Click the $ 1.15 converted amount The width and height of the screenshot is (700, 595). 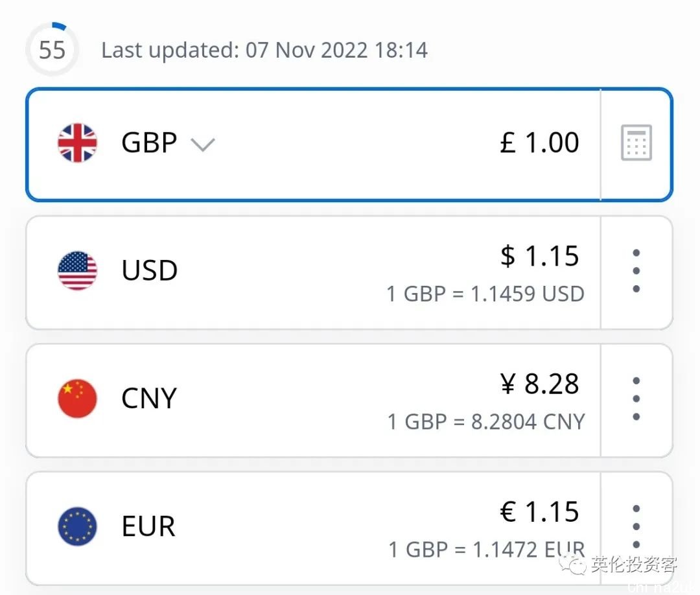tap(539, 257)
